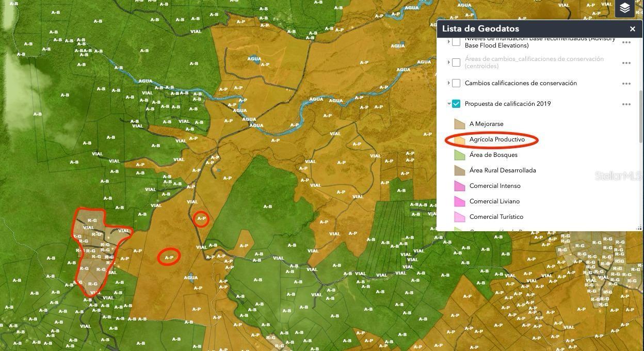
Task: Click the Área Rural Desarrollada swatch
Action: click(460, 170)
